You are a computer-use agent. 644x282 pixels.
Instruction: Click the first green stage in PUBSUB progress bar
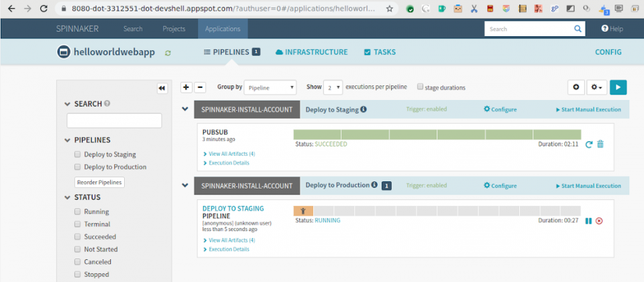(317, 134)
